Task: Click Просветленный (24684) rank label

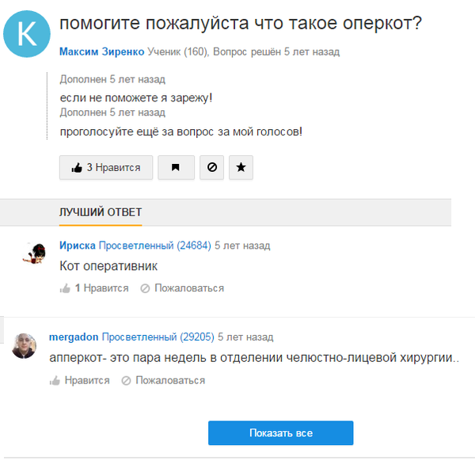Action: pyautogui.click(x=155, y=246)
